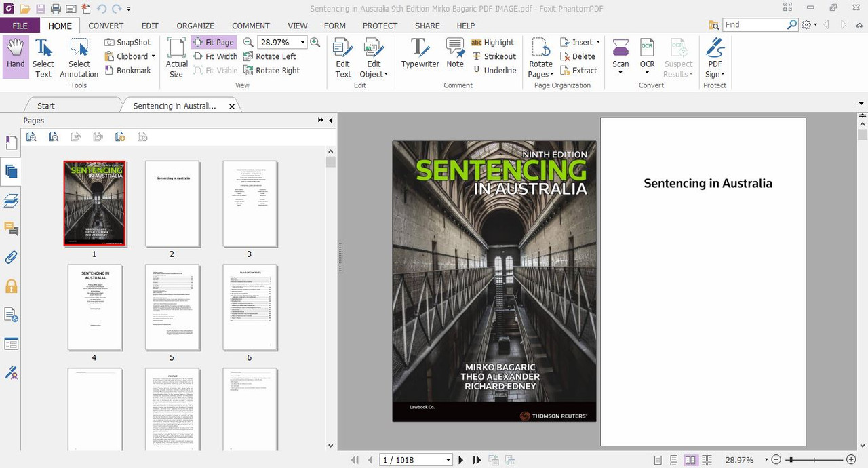Viewport: 868px width, 468px height.
Task: Choose the Select Annotation tool
Action: click(x=79, y=57)
